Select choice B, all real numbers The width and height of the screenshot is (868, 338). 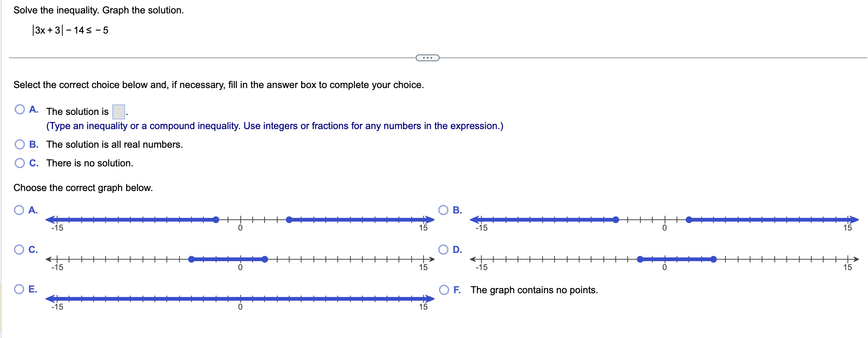coord(20,144)
